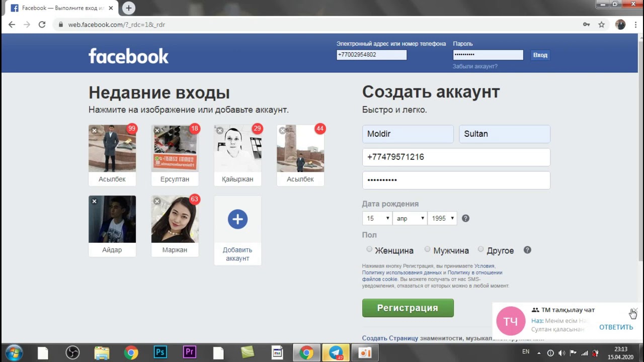Open the Политику использования данных link
644x362 pixels.
click(x=401, y=273)
